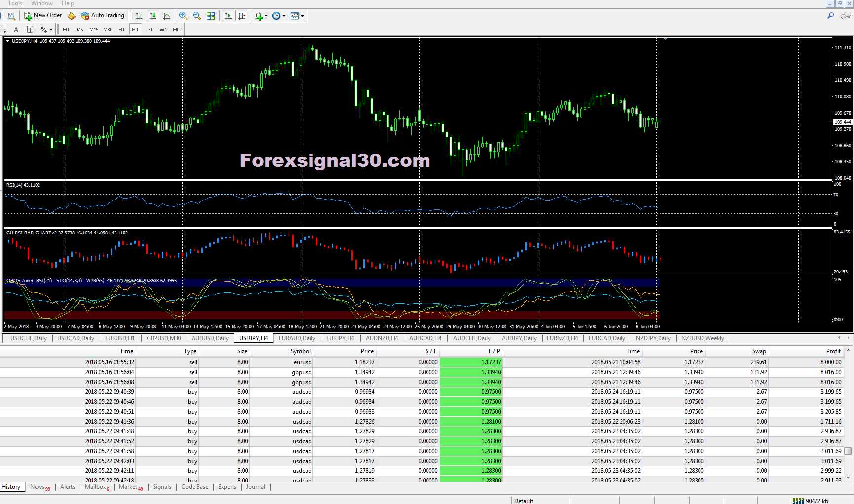This screenshot has height=504, width=854.
Task: Sort history by Size column header
Action: pos(224,351)
